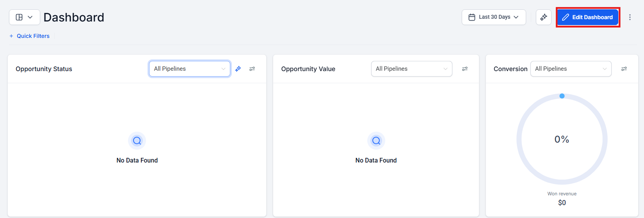Screen dimensions: 644x218
Task: Add Quick Filters link
Action: [x=33, y=36]
